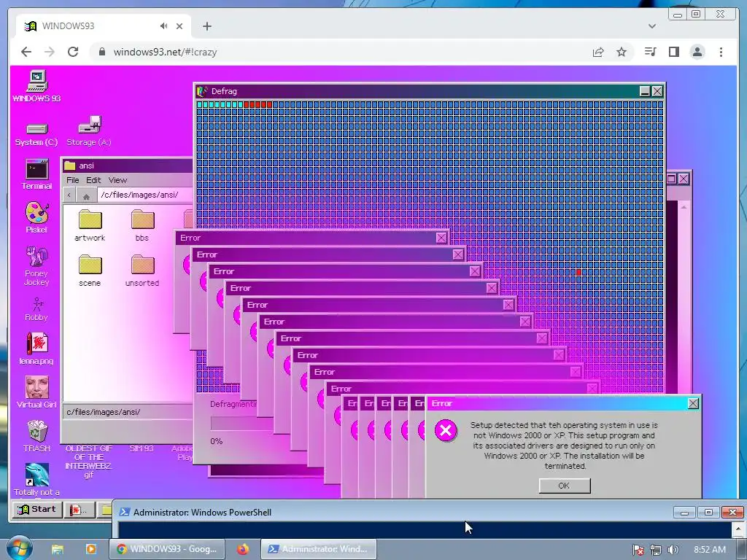
Task: Reload the windows93.net page
Action: (x=73, y=52)
